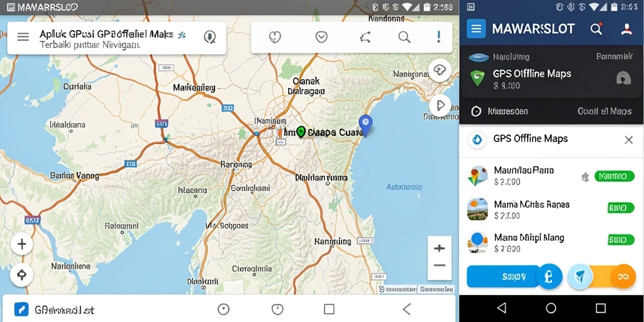This screenshot has width=644, height=322.
Task: Click the Android back triangle
Action: click(501, 308)
